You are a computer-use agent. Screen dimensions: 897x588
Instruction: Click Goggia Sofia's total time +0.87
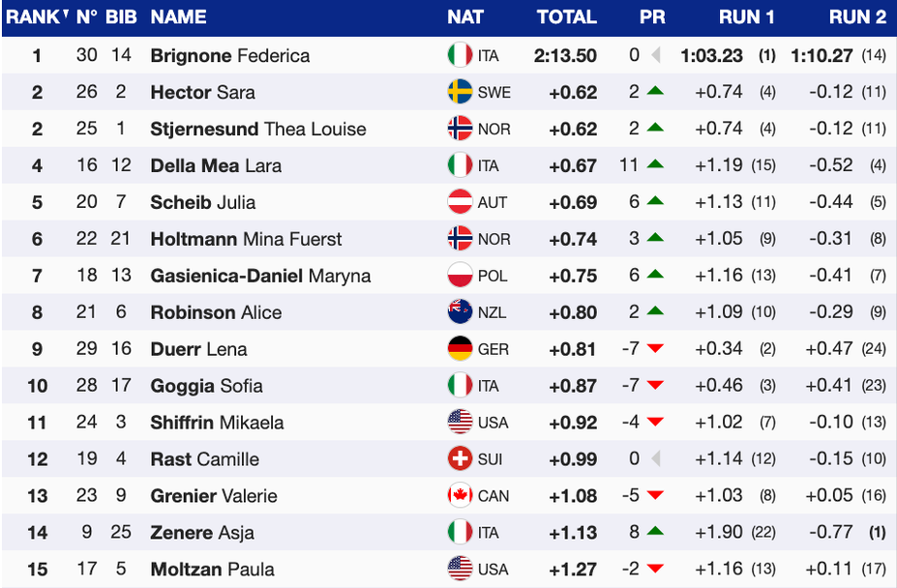coord(573,386)
